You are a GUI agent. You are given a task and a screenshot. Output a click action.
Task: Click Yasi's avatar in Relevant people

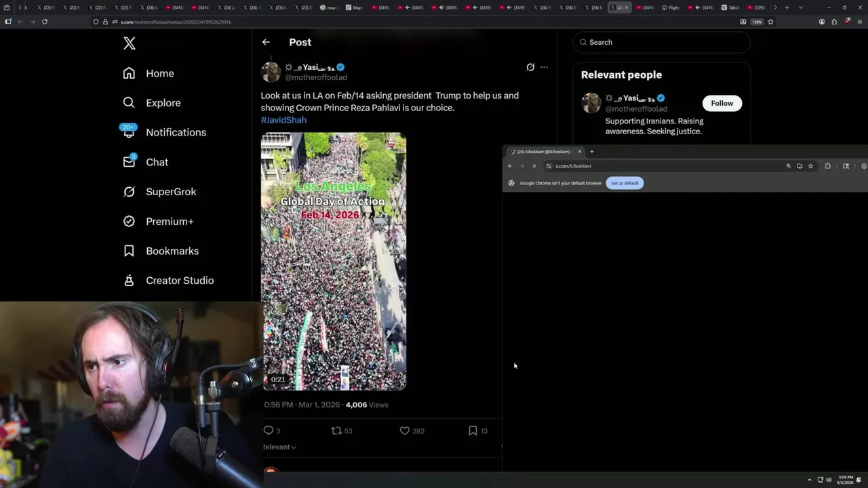click(x=591, y=103)
